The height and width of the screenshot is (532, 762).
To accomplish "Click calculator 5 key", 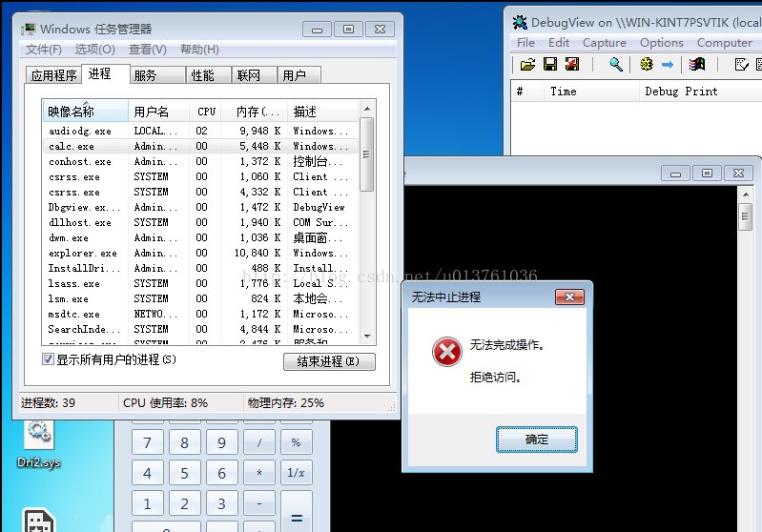I will click(x=185, y=473).
